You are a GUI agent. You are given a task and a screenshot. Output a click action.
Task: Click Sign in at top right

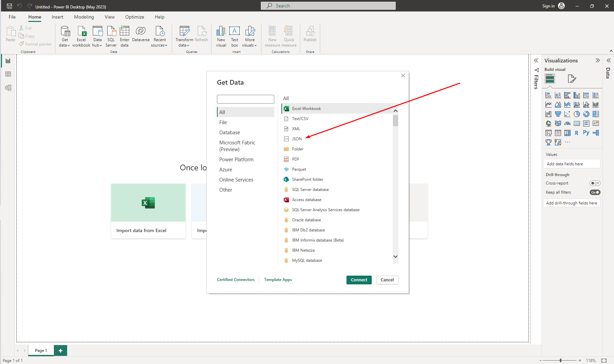coord(548,6)
